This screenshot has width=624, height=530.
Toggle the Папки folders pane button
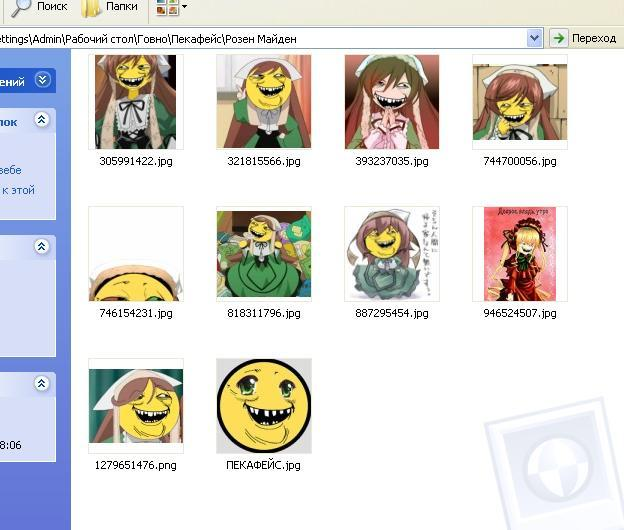pyautogui.click(x=109, y=7)
